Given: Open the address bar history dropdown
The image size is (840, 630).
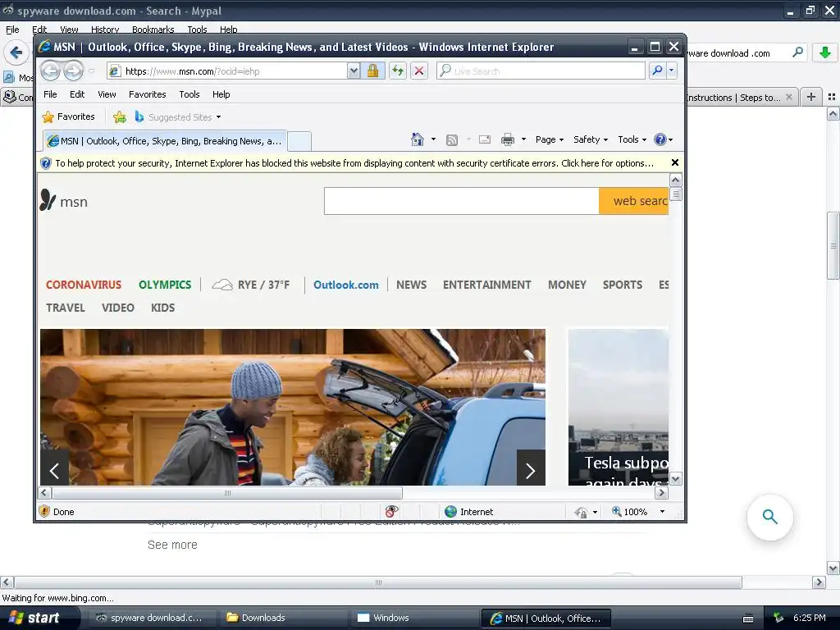Looking at the screenshot, I should pyautogui.click(x=353, y=71).
